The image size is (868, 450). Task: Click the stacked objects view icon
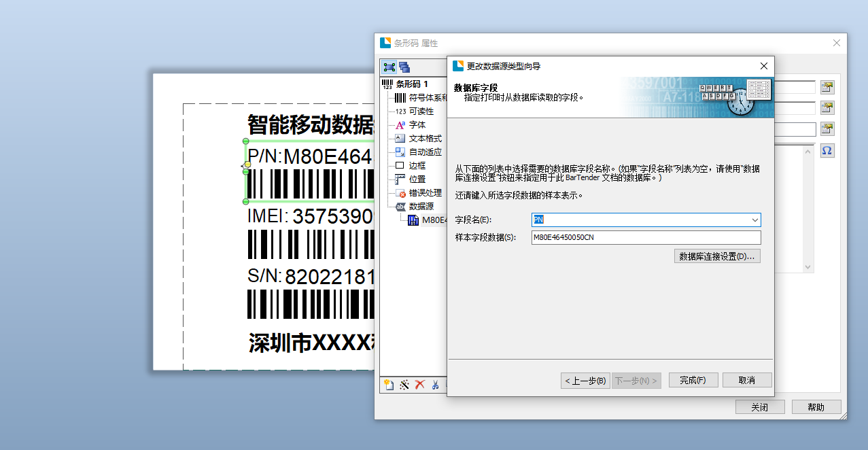[x=404, y=67]
